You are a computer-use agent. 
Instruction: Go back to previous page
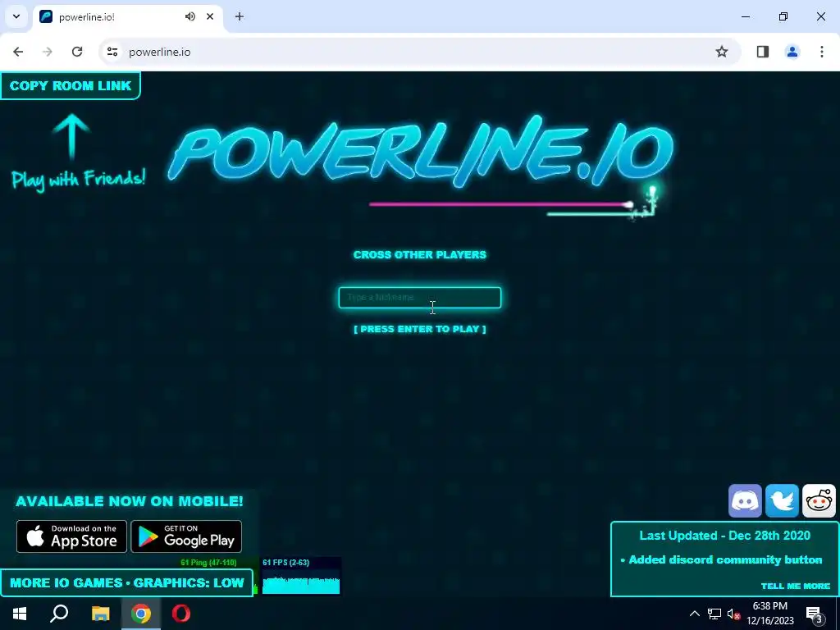(x=18, y=52)
